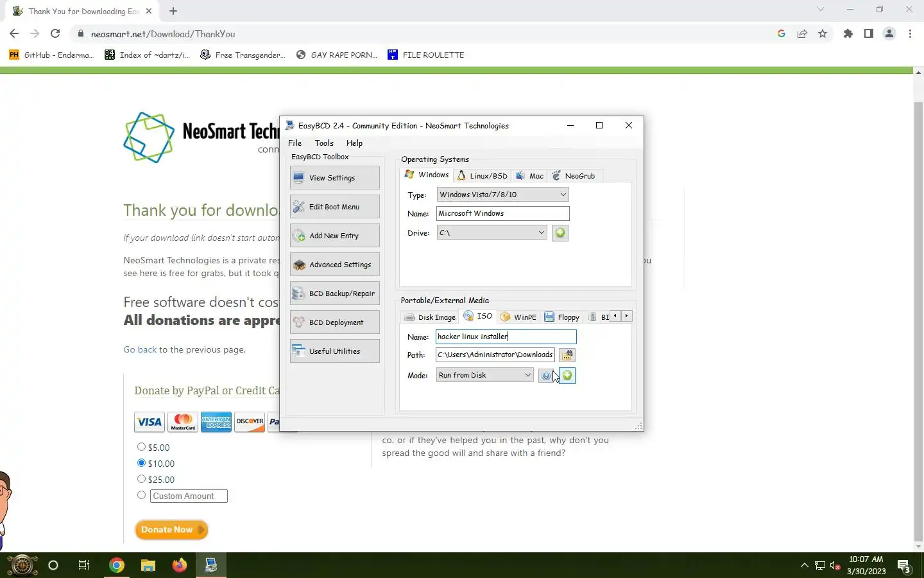Switch to the NeoGrub tab
Screen dimensions: 924x578
[574, 176]
